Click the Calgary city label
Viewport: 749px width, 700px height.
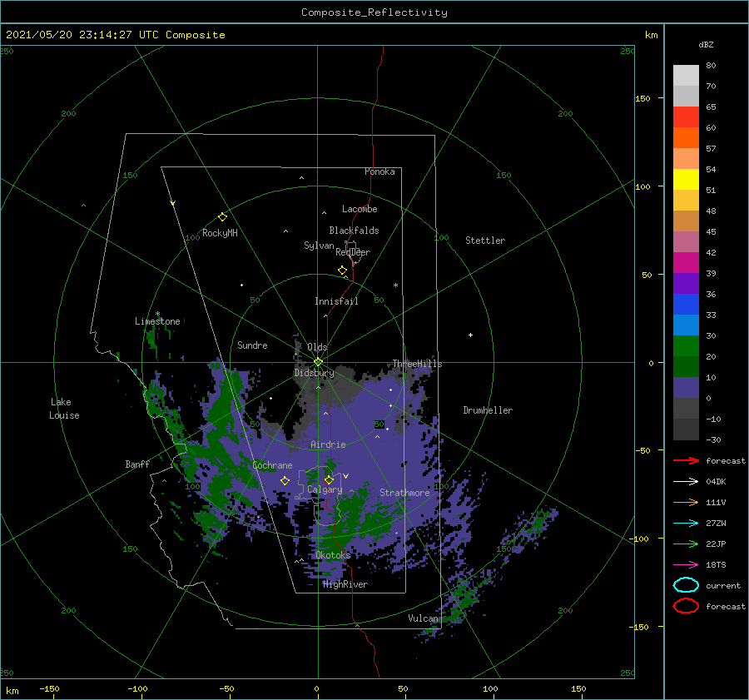tap(325, 489)
